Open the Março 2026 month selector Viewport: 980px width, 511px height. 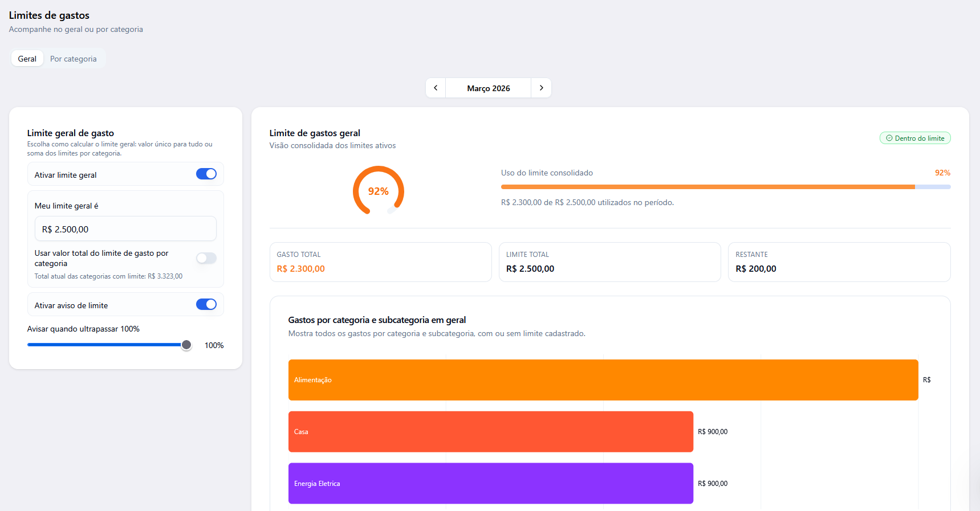[x=489, y=88]
